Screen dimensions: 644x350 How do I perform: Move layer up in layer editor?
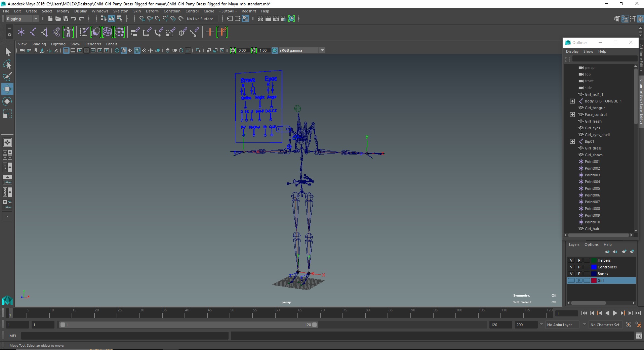pos(607,252)
